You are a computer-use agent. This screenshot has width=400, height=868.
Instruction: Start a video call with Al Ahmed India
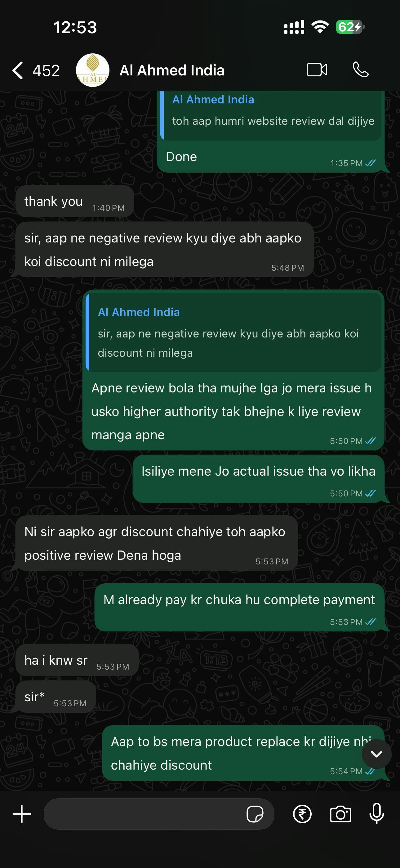317,70
